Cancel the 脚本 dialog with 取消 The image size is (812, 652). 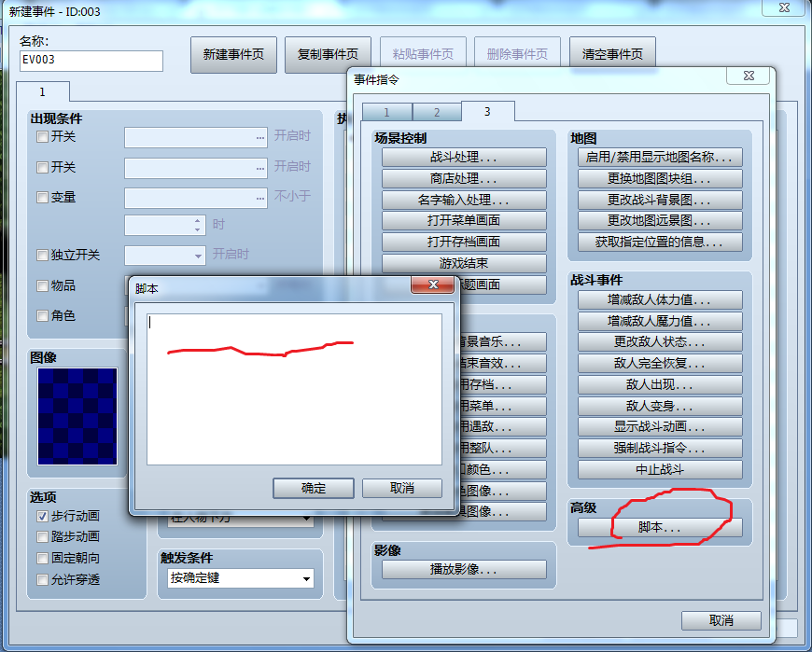pos(402,488)
